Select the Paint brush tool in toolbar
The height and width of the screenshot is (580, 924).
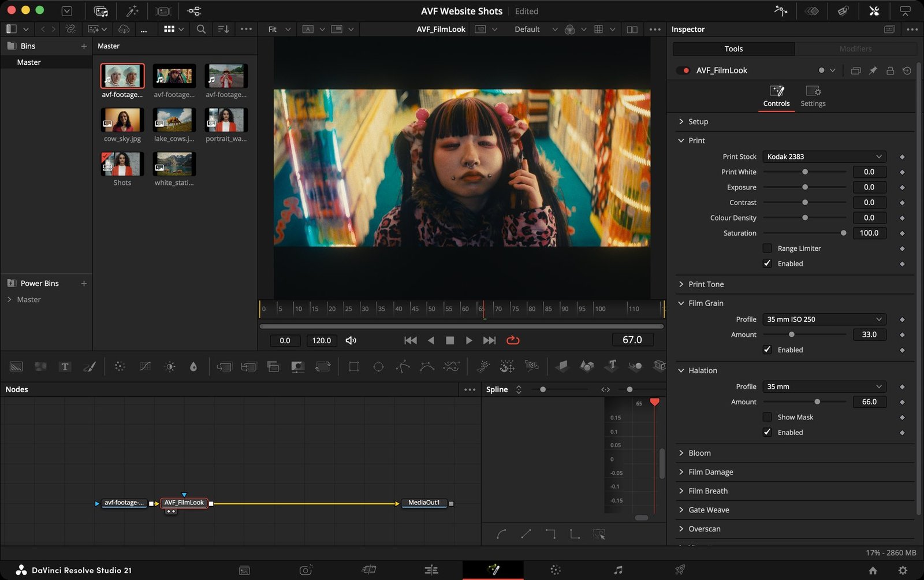pyautogui.click(x=90, y=366)
